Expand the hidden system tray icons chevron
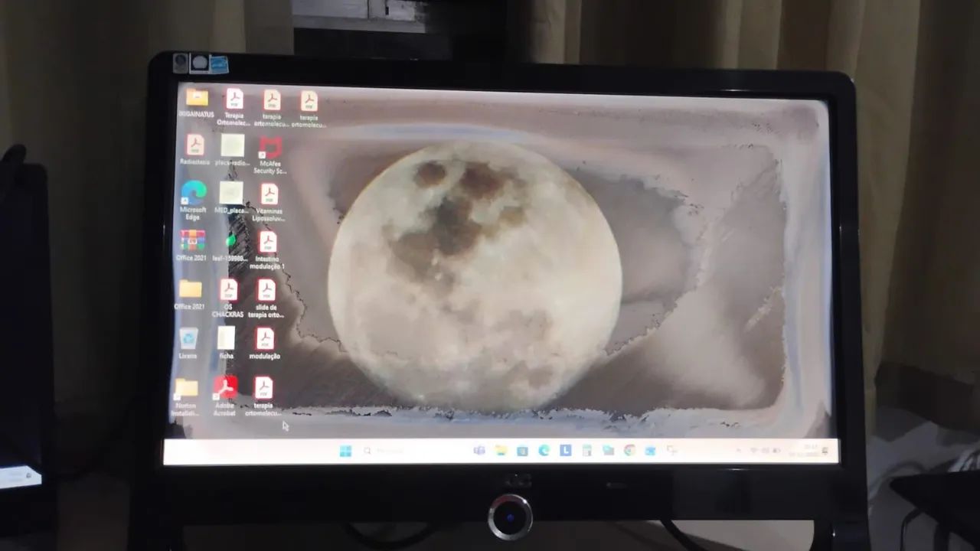 pos(738,450)
